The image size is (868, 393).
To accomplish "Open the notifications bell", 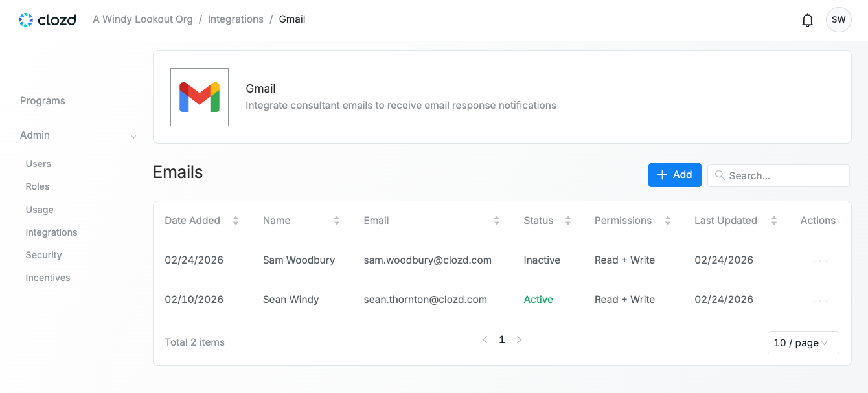I will (x=807, y=20).
